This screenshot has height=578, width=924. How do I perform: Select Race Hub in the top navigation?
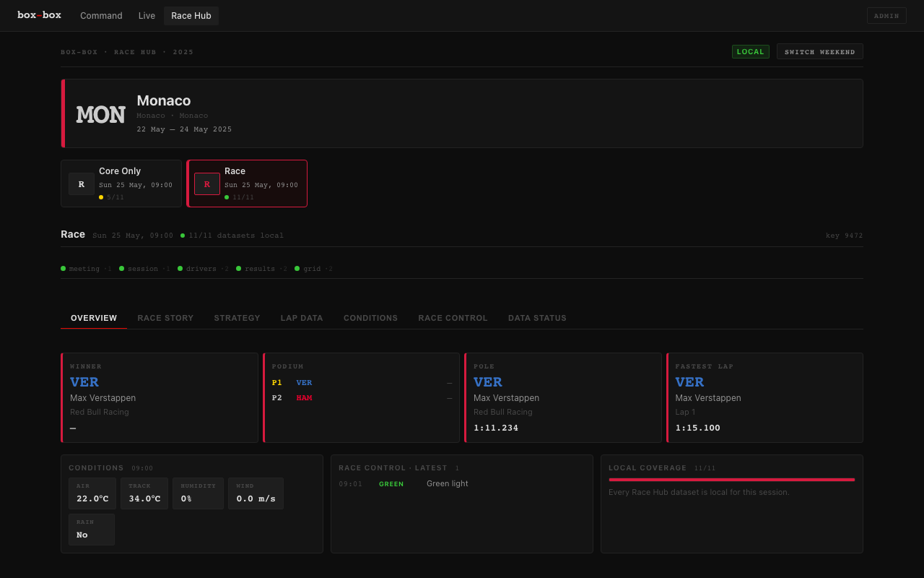191,16
